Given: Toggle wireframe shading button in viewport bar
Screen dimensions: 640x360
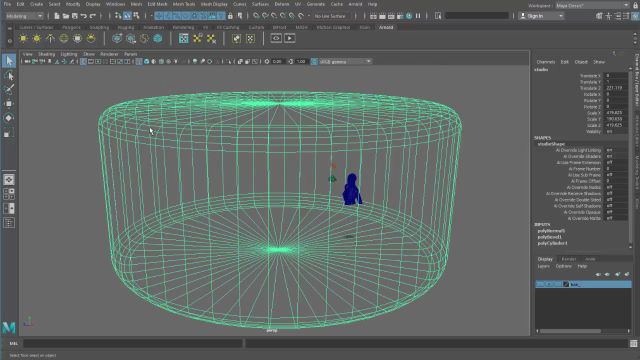Looking at the screenshot, I should coord(139,62).
